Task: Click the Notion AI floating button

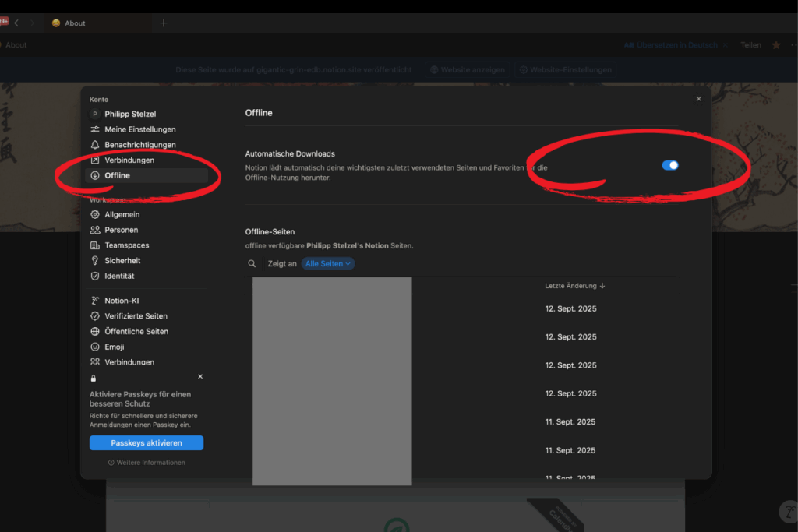Action: (789, 511)
